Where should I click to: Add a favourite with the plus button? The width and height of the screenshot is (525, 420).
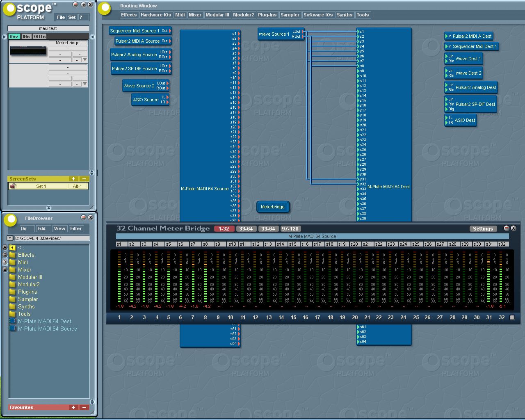(73, 407)
